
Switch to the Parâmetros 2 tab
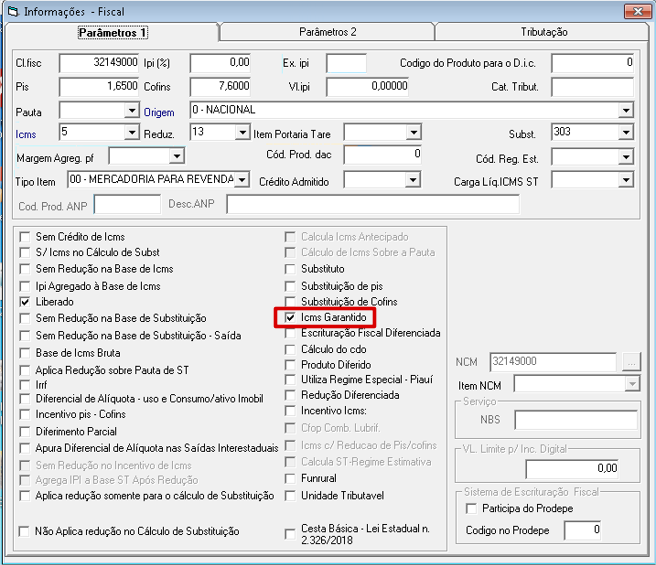point(328,32)
